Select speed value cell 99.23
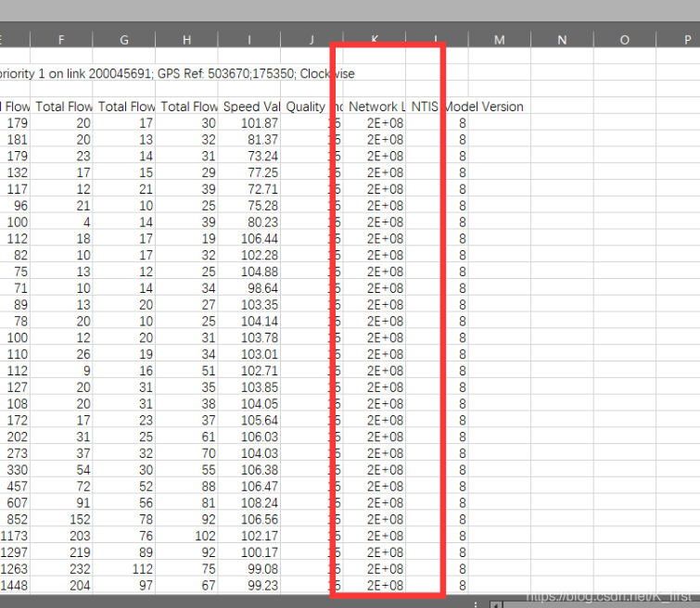 [x=249, y=585]
